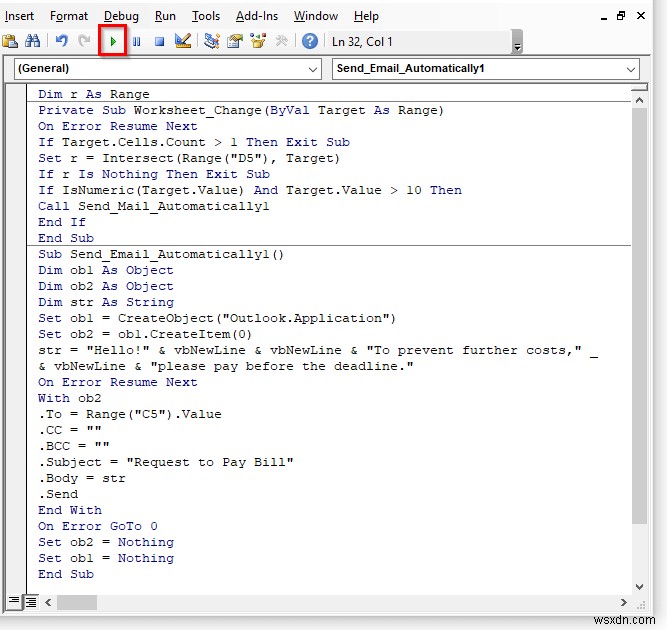Place cursor on 'Set r = Intersect' line
667x630 pixels.
tap(189, 158)
